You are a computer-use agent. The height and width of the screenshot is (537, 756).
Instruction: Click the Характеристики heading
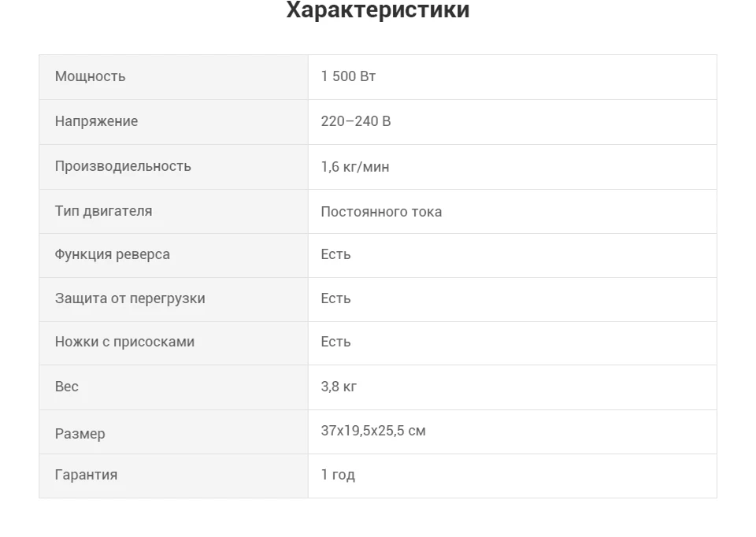pos(377,9)
